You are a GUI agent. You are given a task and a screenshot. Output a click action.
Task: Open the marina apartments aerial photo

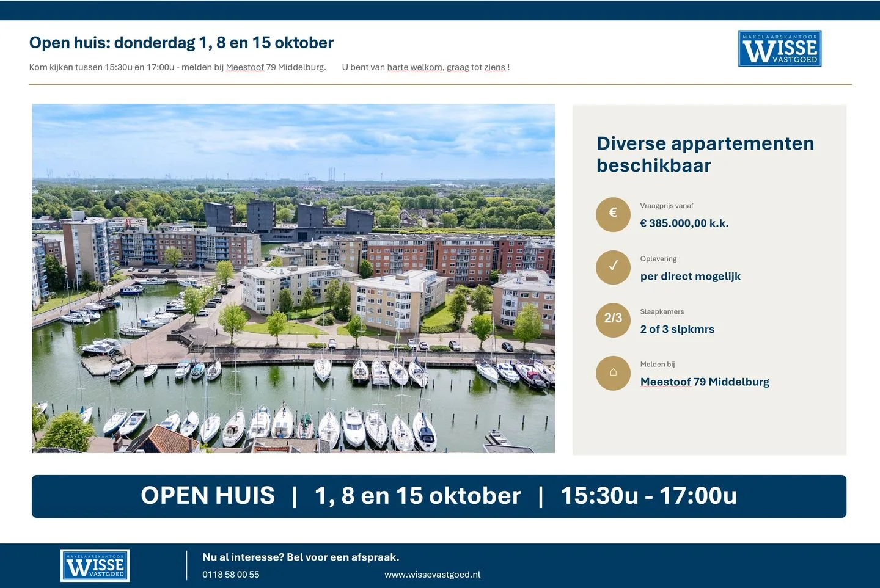pyautogui.click(x=293, y=278)
